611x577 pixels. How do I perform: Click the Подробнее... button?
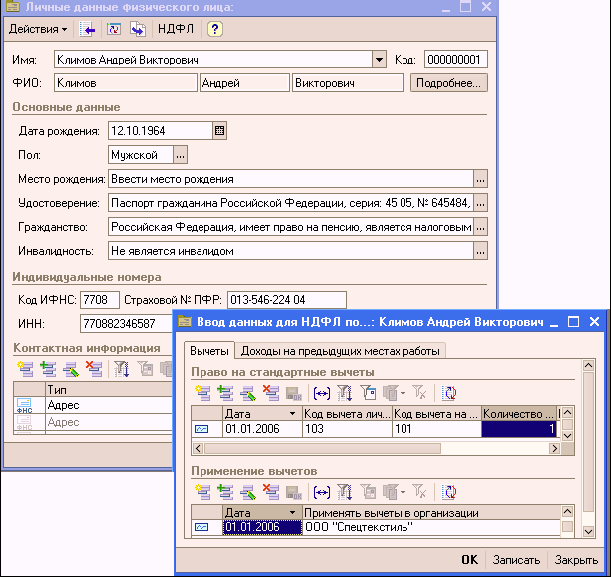coord(448,83)
